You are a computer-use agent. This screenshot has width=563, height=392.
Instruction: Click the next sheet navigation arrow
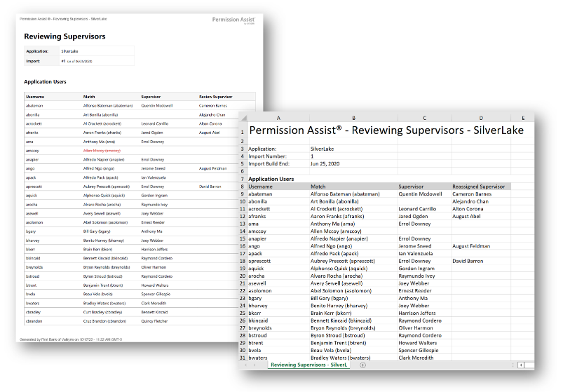[255, 365]
